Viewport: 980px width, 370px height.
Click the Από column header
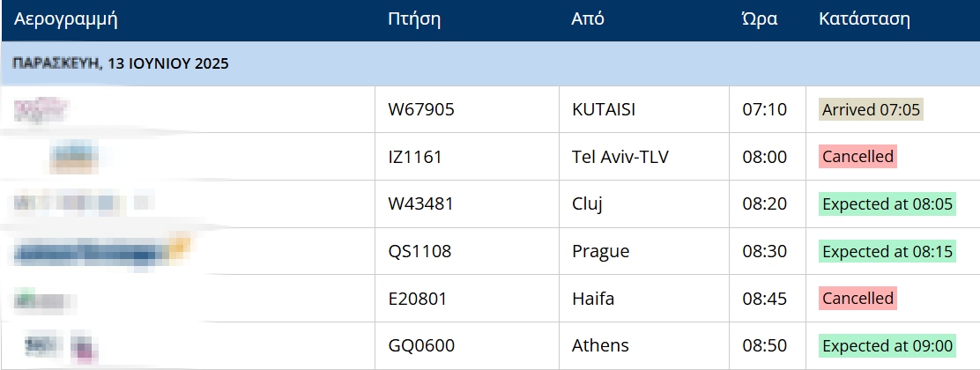pyautogui.click(x=588, y=18)
